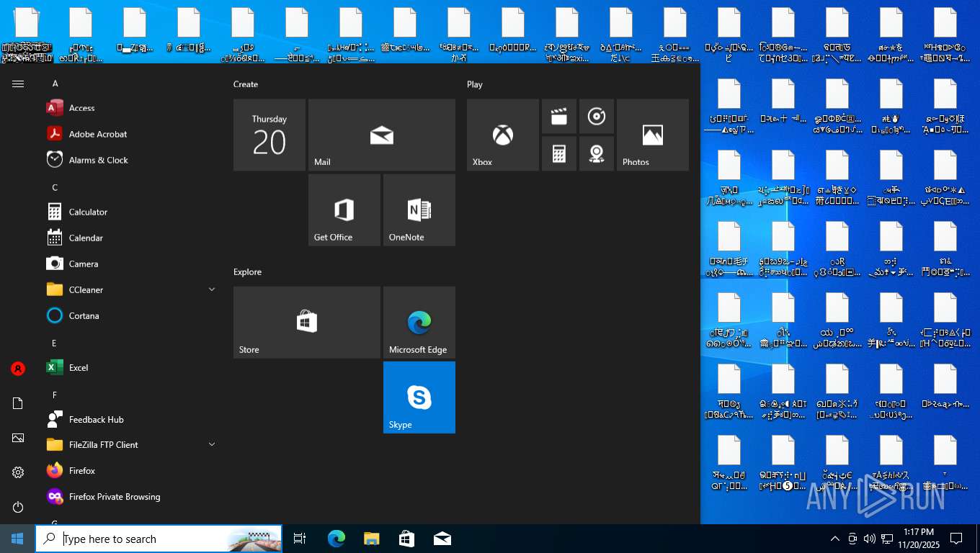This screenshot has width=980, height=553.
Task: Click the Get Office tile
Action: pos(344,210)
